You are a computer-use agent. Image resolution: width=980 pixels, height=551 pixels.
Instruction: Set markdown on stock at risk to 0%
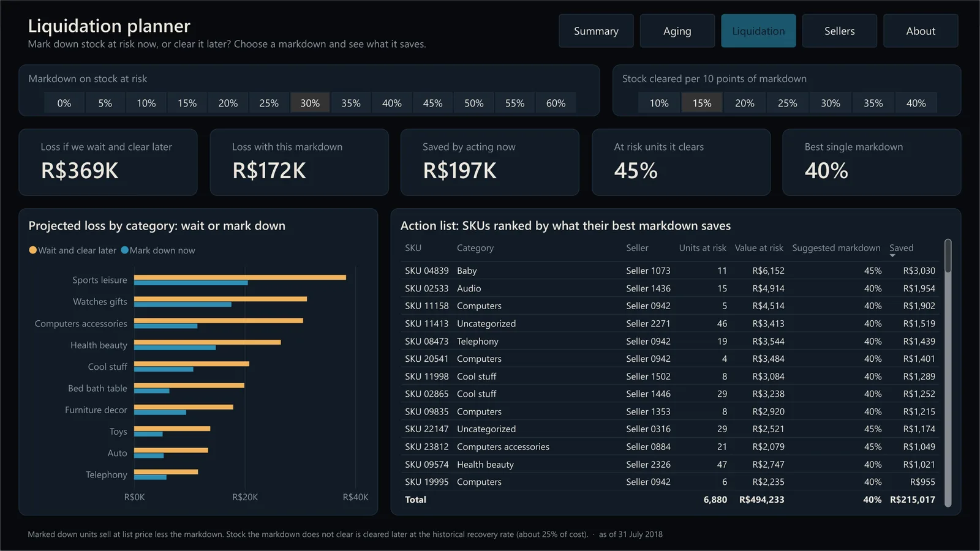pyautogui.click(x=64, y=103)
